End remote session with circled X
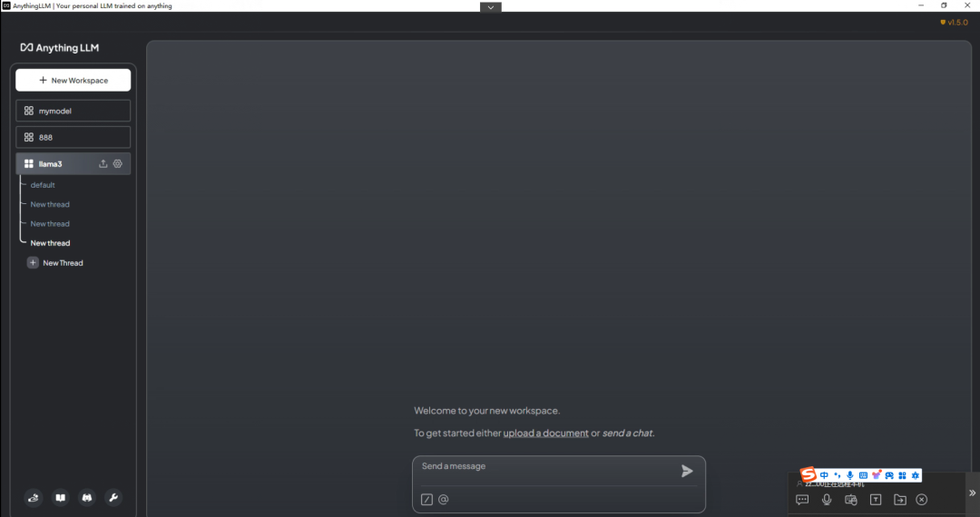The width and height of the screenshot is (980, 517). click(x=922, y=500)
